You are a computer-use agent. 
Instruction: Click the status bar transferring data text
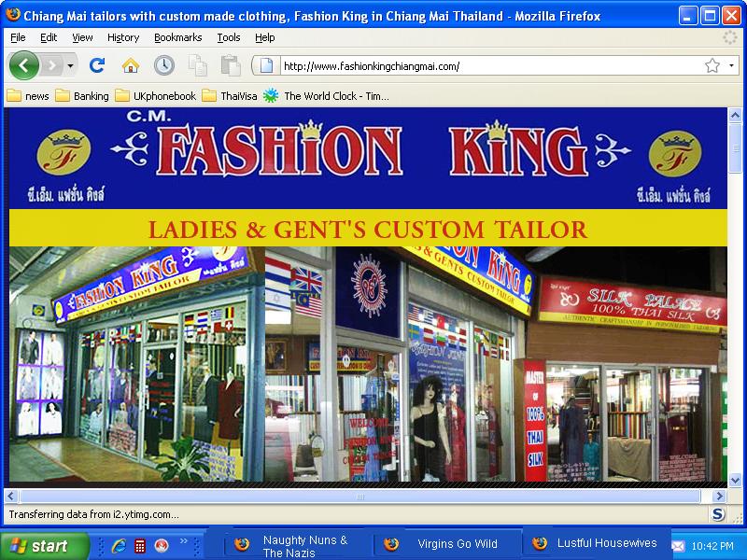pyautogui.click(x=94, y=514)
